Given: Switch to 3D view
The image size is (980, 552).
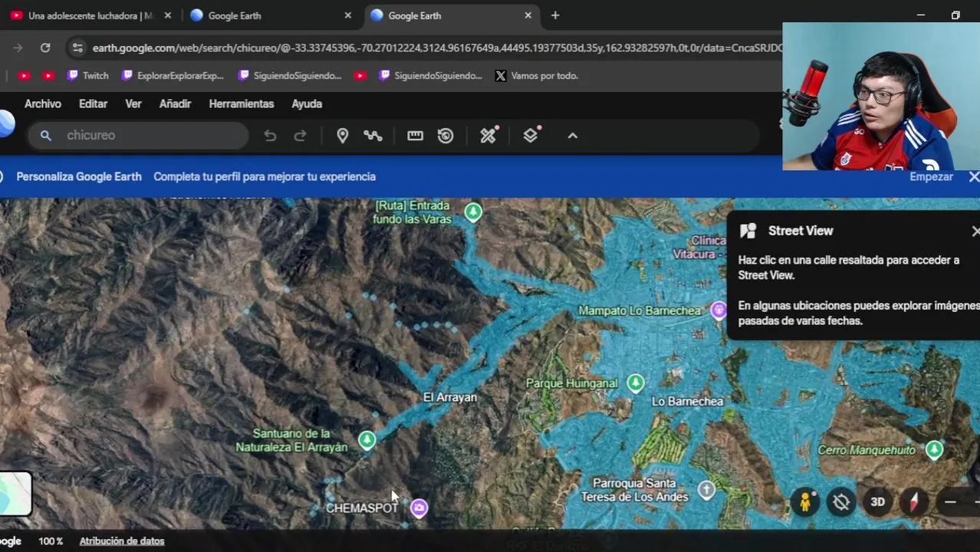Looking at the screenshot, I should tap(878, 502).
